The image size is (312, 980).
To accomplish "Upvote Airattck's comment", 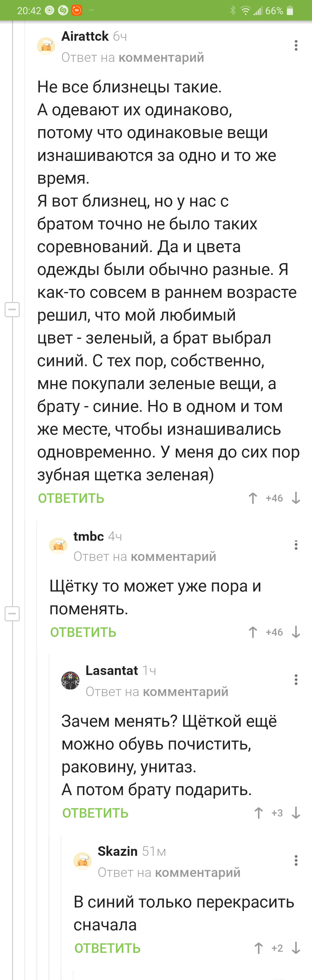I will point(253,498).
